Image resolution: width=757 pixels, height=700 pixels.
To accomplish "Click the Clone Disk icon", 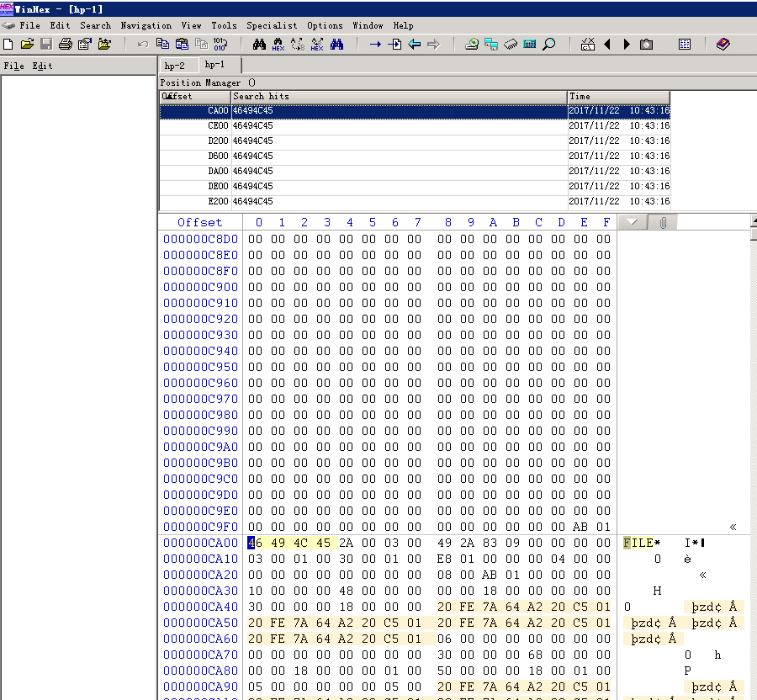I will (x=472, y=45).
